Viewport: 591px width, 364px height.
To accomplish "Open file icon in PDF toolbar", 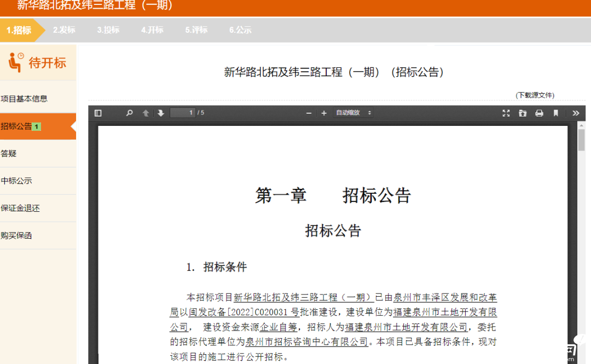I will [523, 113].
